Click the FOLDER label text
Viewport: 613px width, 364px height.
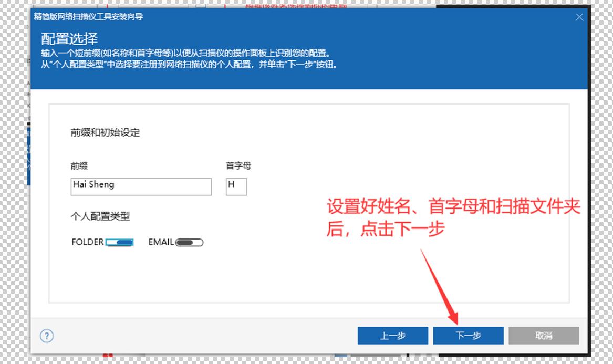(87, 242)
